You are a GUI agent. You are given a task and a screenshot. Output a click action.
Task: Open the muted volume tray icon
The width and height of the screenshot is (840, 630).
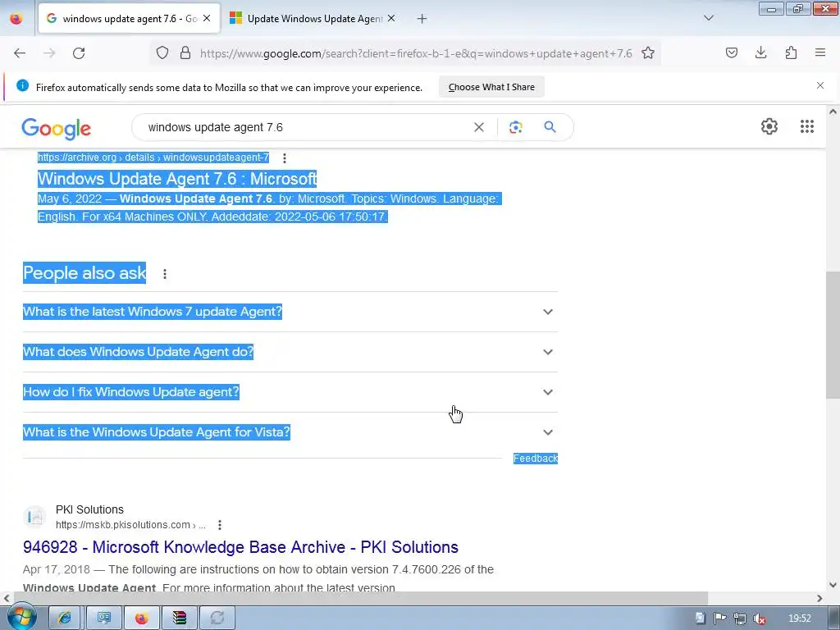pos(759,619)
